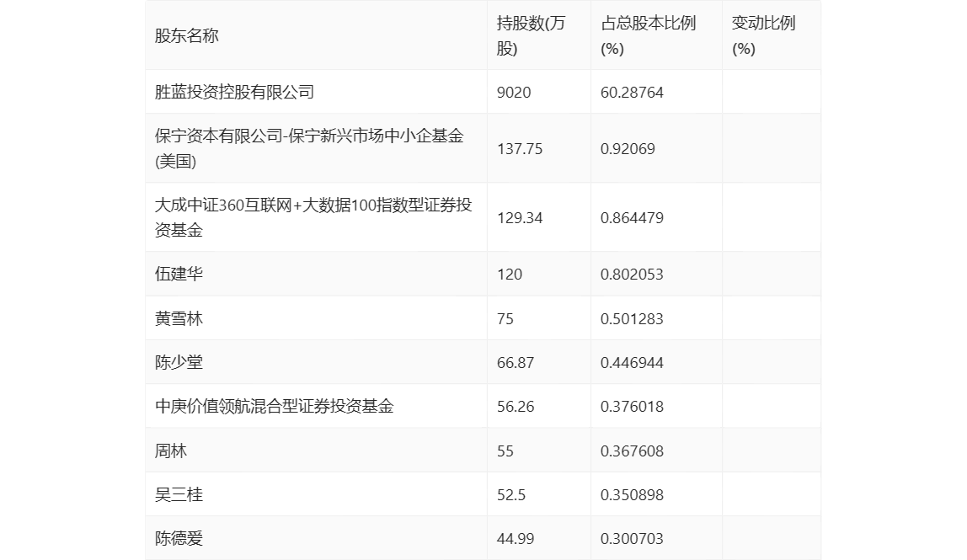
Task: Click the 129.34 shares value
Action: point(520,218)
